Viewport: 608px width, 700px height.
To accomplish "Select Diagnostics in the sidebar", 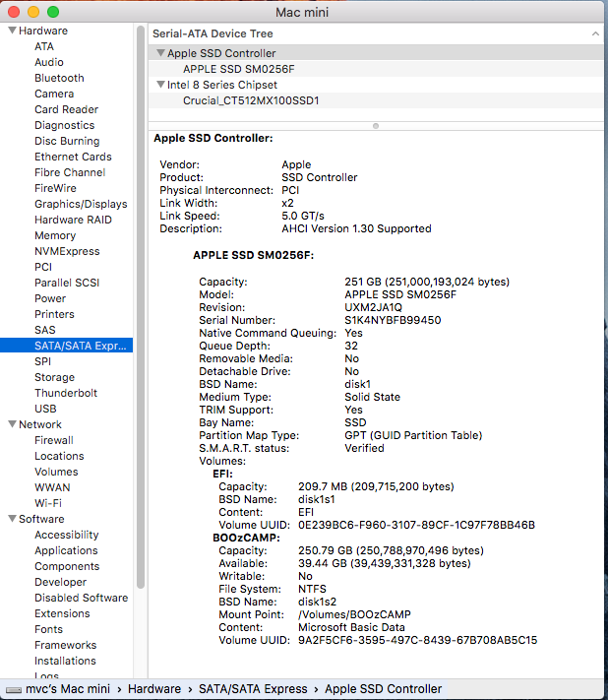I will tap(65, 125).
